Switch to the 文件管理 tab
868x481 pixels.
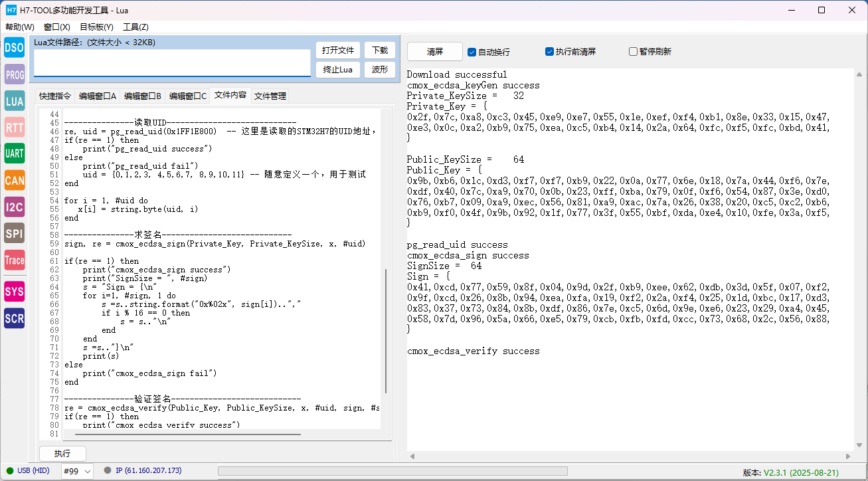[270, 96]
